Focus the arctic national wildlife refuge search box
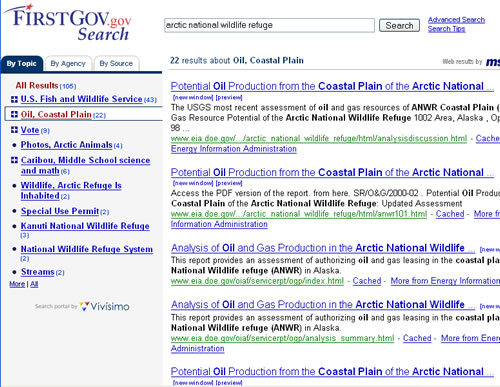This screenshot has width=500, height=387. (x=269, y=25)
